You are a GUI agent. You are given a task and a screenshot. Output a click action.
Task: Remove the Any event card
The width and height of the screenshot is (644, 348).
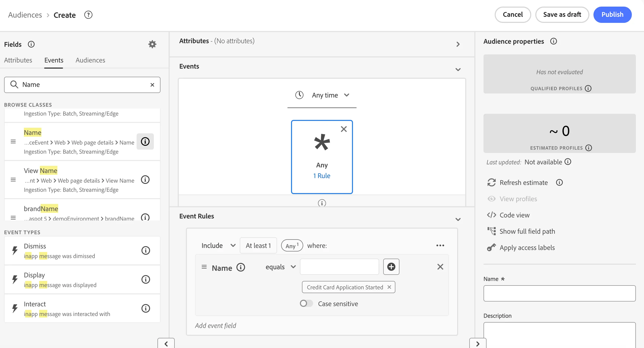(344, 129)
